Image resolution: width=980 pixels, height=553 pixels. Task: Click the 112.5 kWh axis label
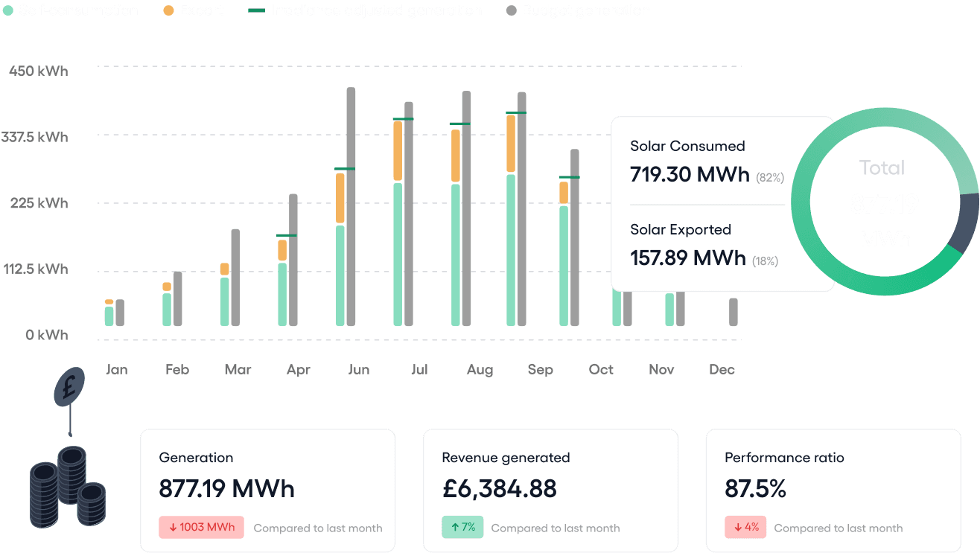coord(36,269)
